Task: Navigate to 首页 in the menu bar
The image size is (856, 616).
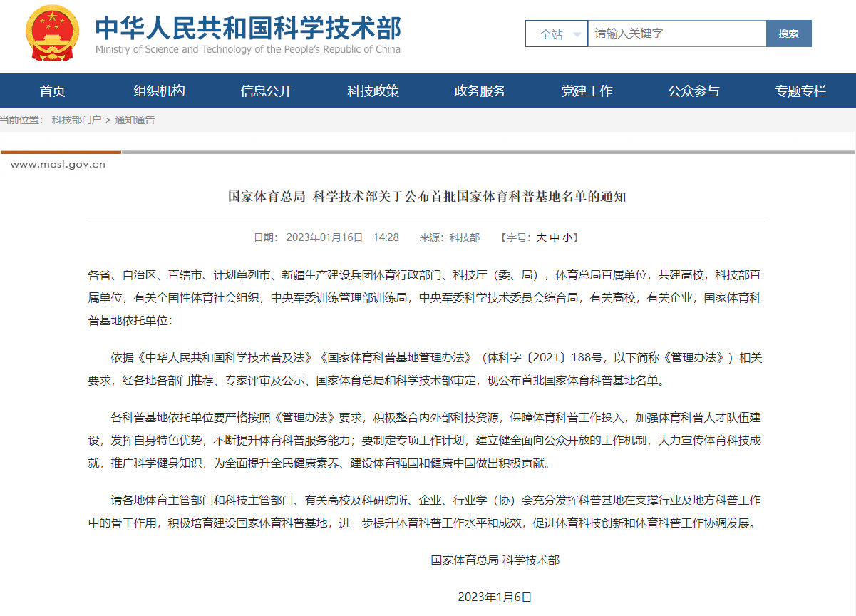Action: (52, 91)
